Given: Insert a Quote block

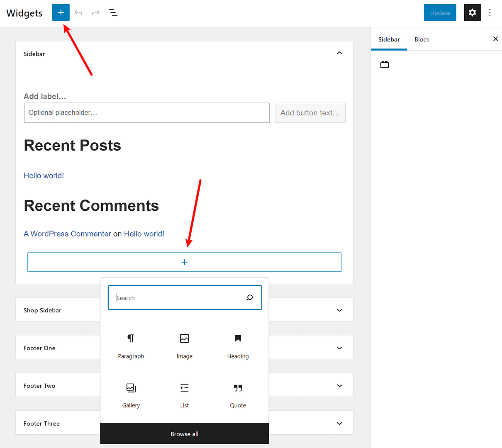Looking at the screenshot, I should [238, 395].
